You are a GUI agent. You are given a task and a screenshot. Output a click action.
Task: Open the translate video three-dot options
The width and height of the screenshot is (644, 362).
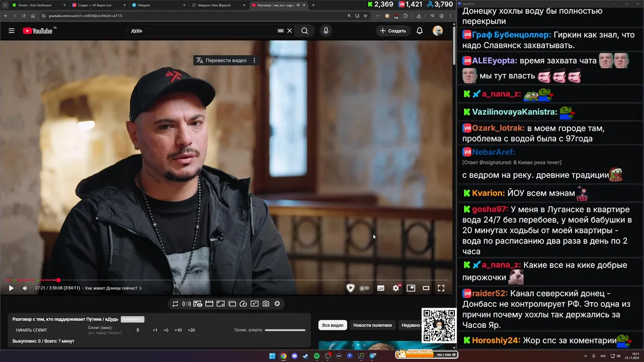click(x=254, y=60)
